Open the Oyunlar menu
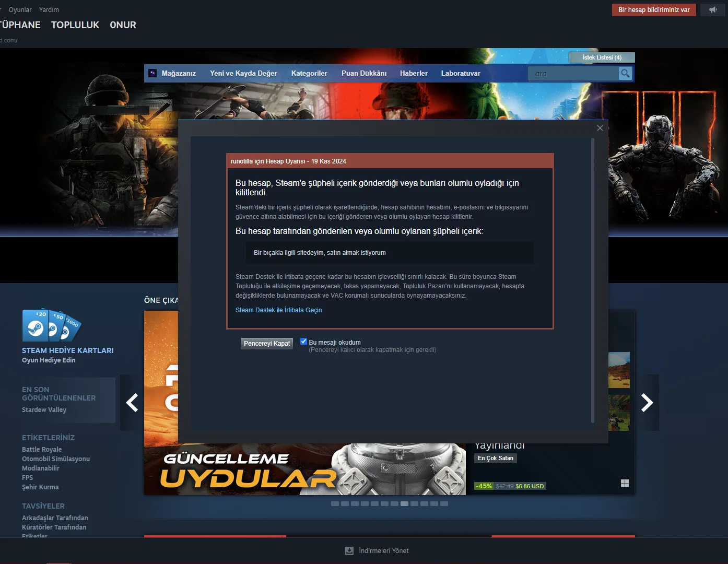 tap(20, 10)
